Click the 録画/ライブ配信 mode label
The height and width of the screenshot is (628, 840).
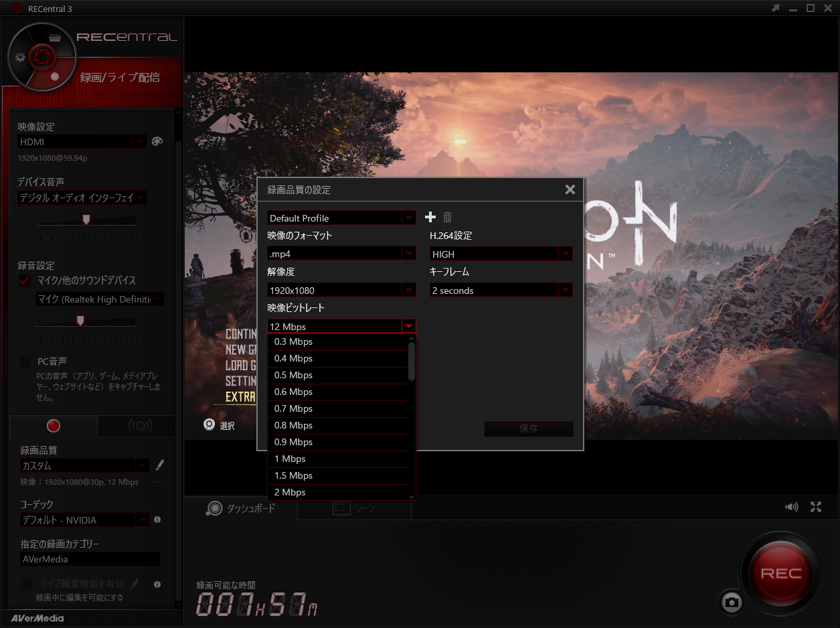click(120, 77)
